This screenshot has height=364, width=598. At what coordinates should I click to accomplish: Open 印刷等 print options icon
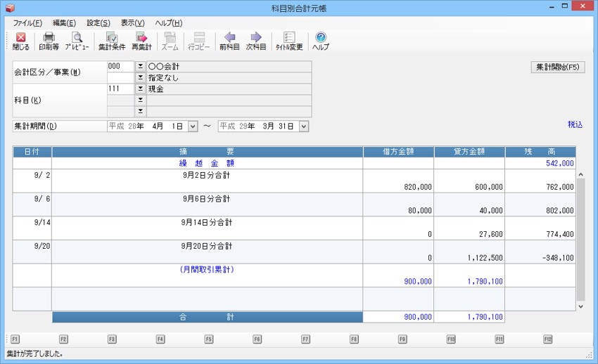point(49,41)
